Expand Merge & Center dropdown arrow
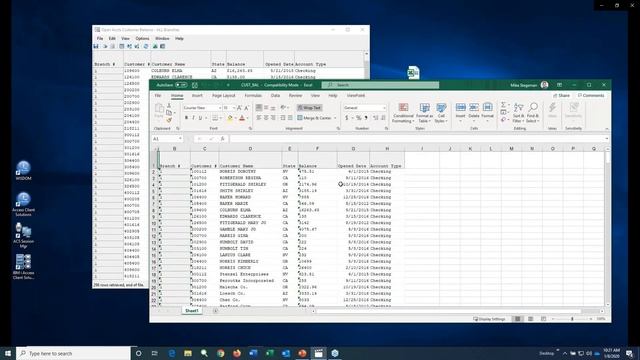640x360 pixels. tap(335, 118)
